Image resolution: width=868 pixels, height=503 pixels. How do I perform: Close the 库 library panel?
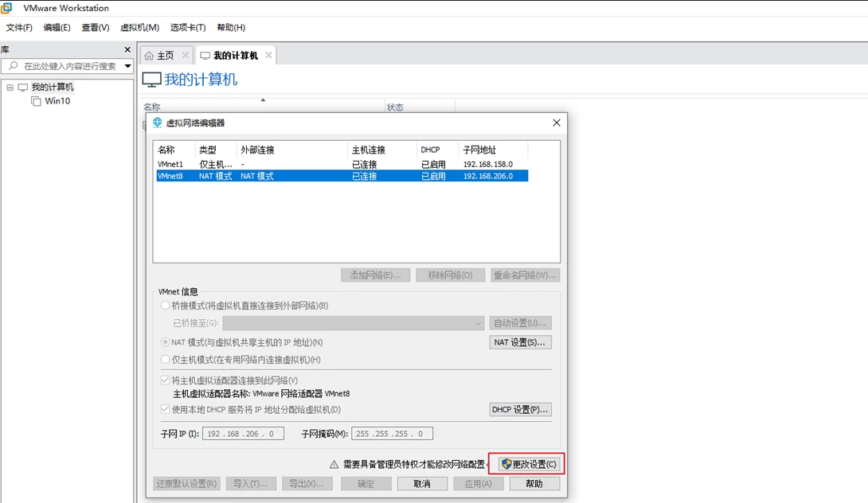127,49
